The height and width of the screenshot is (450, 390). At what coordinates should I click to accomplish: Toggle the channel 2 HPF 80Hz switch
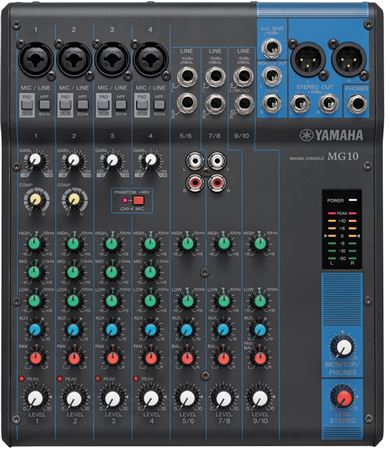tap(82, 105)
